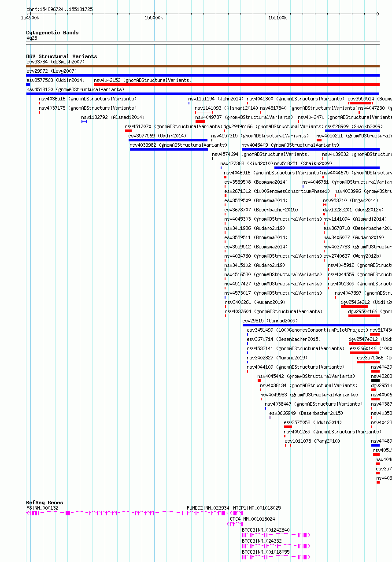The height and width of the screenshot is (562, 392).
Task: Click the 154900k ruler tick label
Action: [30, 18]
